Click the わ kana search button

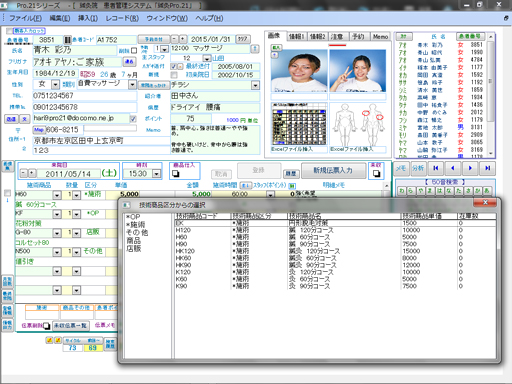(401, 191)
